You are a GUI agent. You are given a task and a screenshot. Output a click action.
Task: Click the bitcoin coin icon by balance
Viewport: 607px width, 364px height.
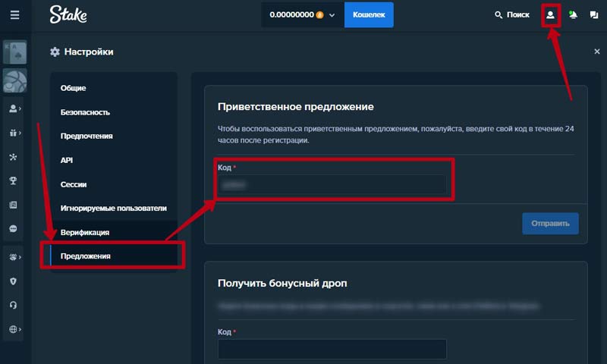click(x=319, y=15)
